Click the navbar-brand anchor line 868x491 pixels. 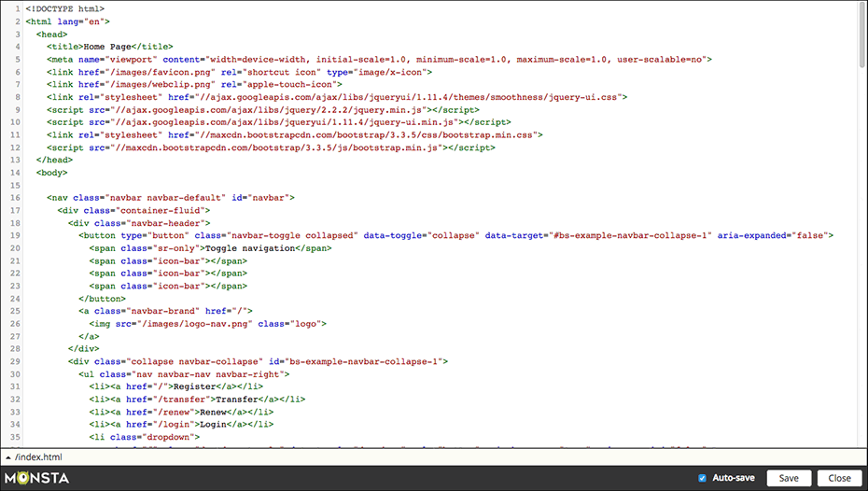(x=165, y=311)
